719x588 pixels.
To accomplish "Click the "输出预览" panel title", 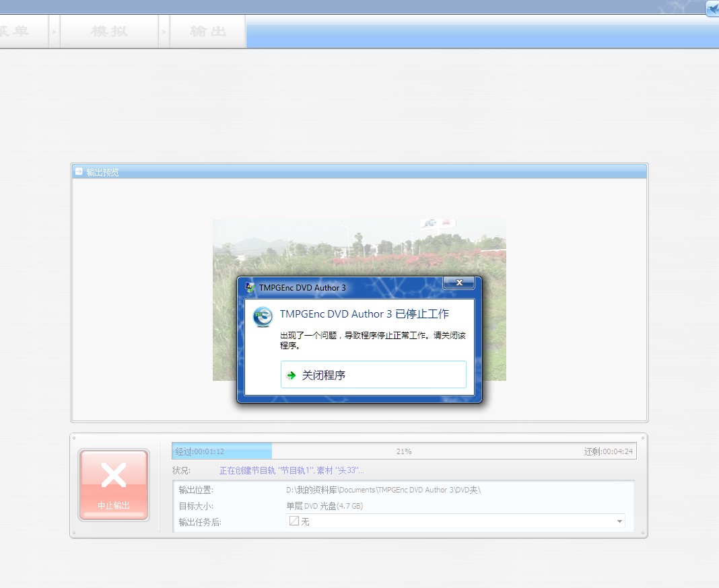I will [103, 172].
